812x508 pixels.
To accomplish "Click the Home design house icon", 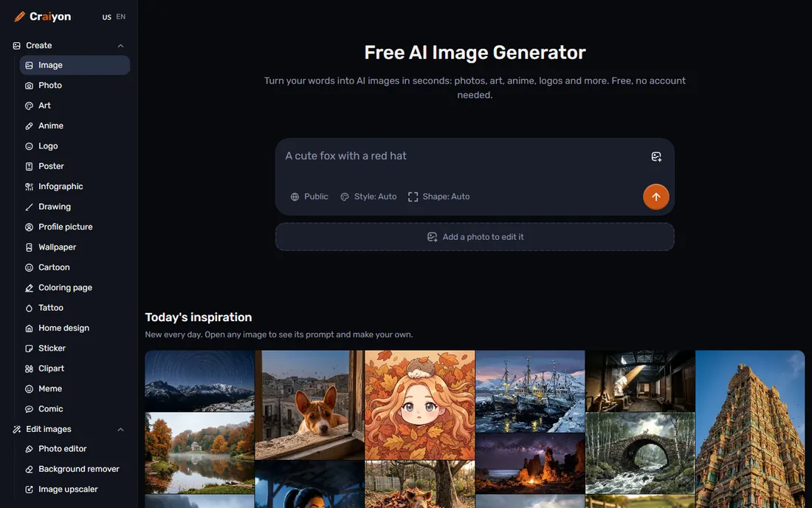I will pyautogui.click(x=29, y=328).
